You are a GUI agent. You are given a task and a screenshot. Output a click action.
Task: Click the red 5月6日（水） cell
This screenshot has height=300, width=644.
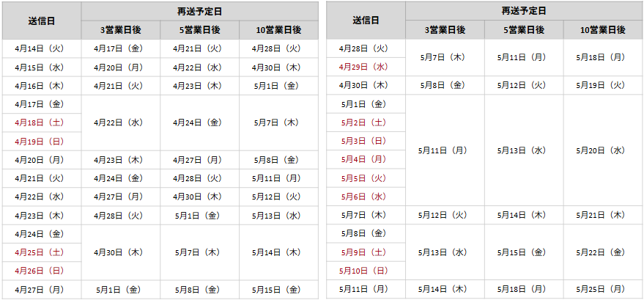364,197
